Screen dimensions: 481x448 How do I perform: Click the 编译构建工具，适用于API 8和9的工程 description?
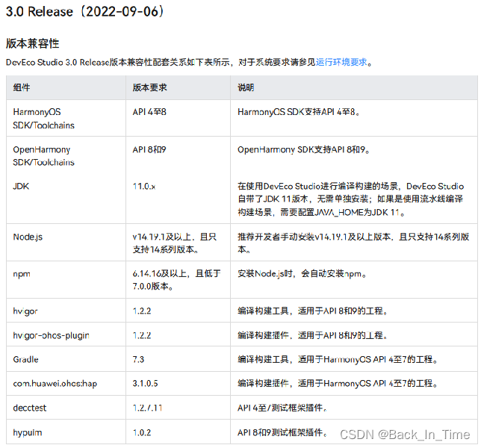(x=312, y=311)
